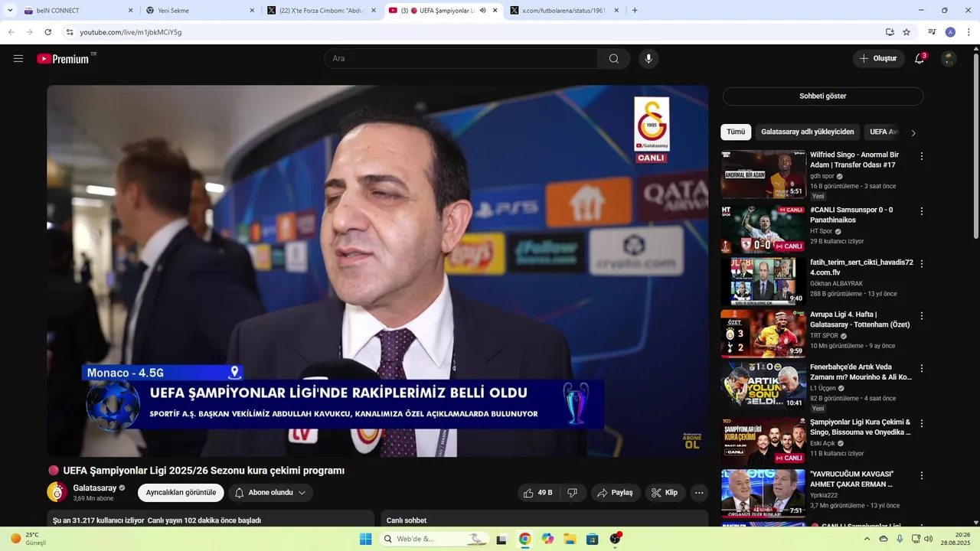This screenshot has height=551, width=980.
Task: Click the Chrome address bar URL
Action: click(131, 32)
